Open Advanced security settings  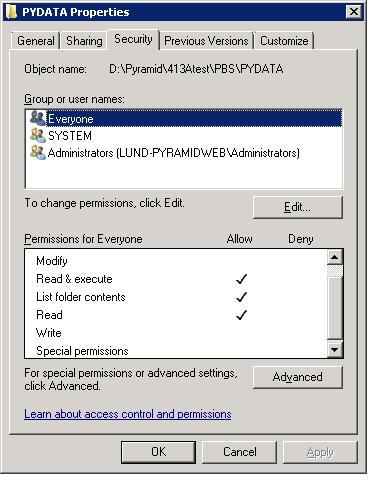[x=298, y=377]
